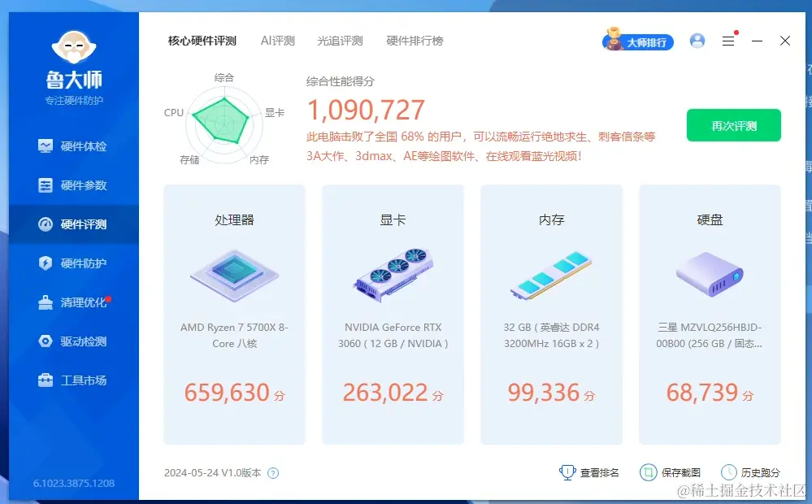Click the Lu Dashi old man logo
Image resolution: width=812 pixels, height=504 pixels.
(x=74, y=48)
